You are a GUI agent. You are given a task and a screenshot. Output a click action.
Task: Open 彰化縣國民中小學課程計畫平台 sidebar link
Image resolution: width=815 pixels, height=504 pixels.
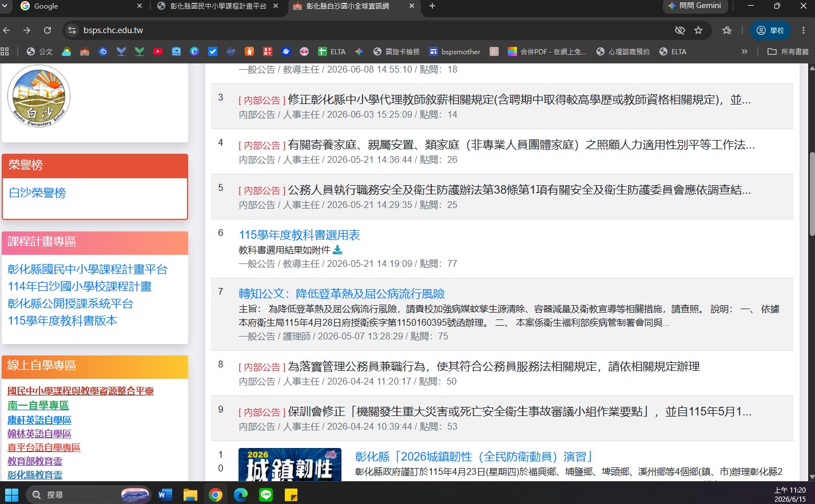tap(88, 269)
